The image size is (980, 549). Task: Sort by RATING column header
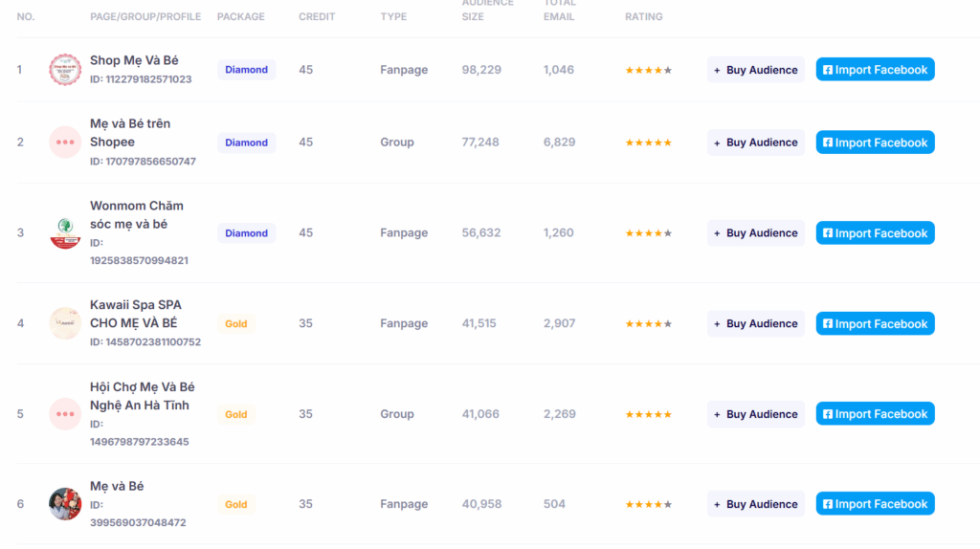644,17
